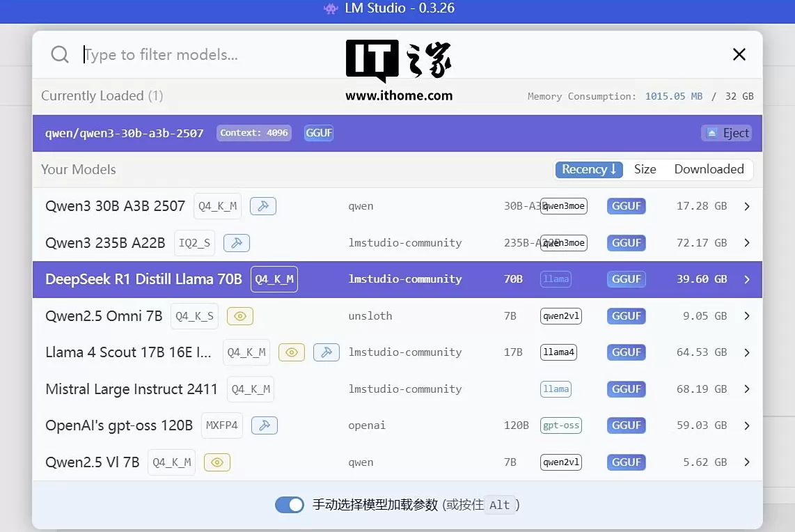Click the search magnifier icon
Viewport: 795px width, 532px height.
[x=60, y=54]
